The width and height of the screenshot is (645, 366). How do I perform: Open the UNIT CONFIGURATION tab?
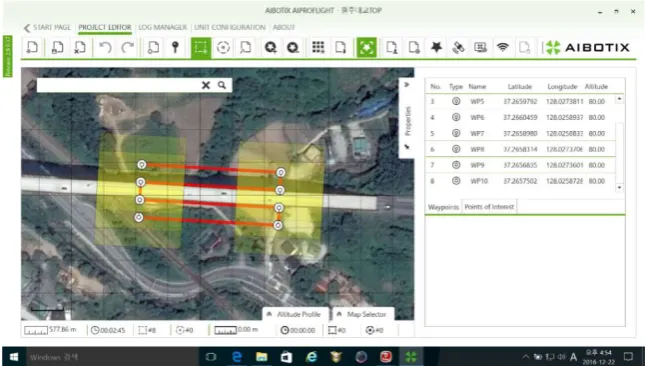230,27
